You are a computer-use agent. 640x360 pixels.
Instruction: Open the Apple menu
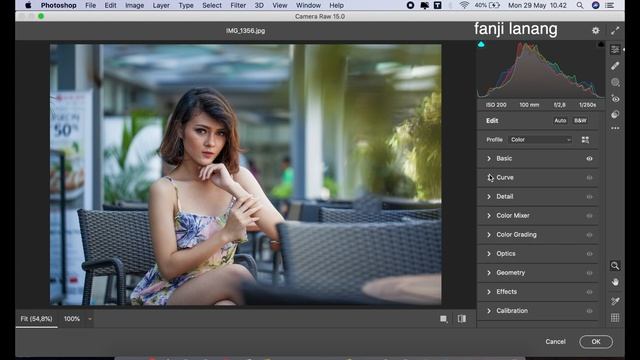click(x=28, y=5)
